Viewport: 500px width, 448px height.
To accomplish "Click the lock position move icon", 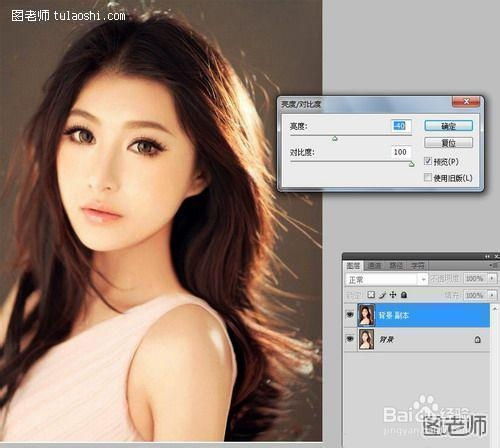I will click(x=393, y=295).
